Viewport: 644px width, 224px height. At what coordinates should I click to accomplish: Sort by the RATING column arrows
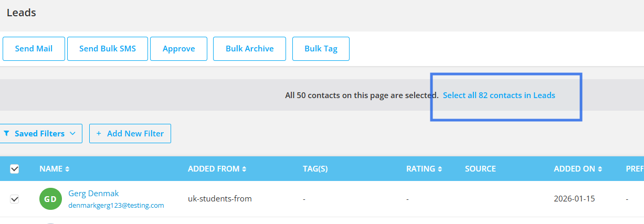coord(440,169)
